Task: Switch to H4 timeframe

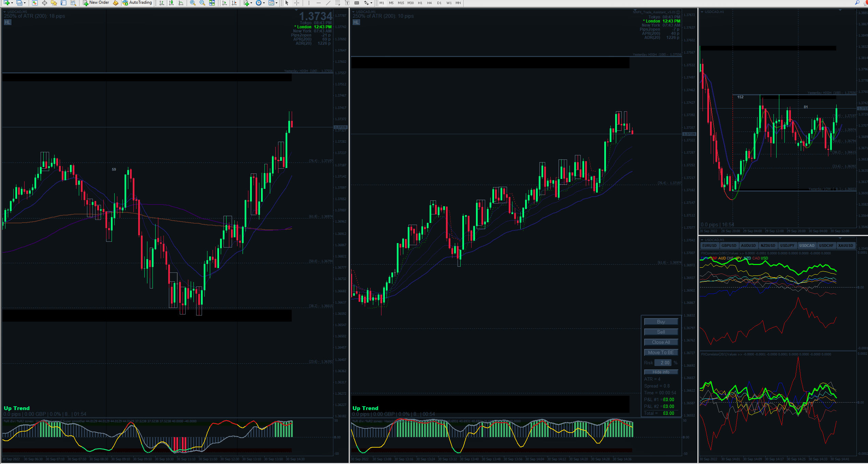Action: (429, 3)
